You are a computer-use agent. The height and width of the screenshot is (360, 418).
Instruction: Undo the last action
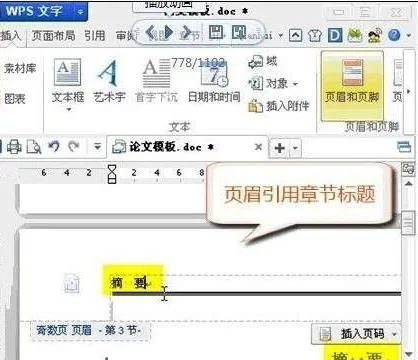click(54, 146)
